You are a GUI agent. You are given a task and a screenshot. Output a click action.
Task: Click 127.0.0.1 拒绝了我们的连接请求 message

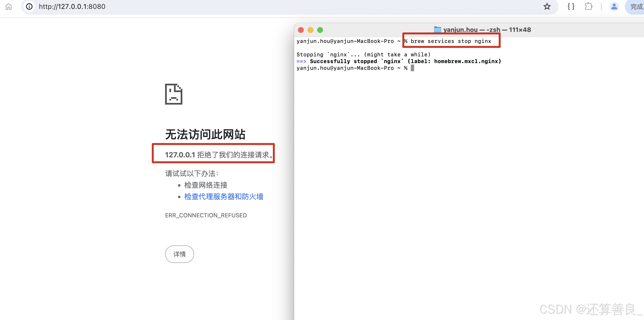(x=219, y=155)
